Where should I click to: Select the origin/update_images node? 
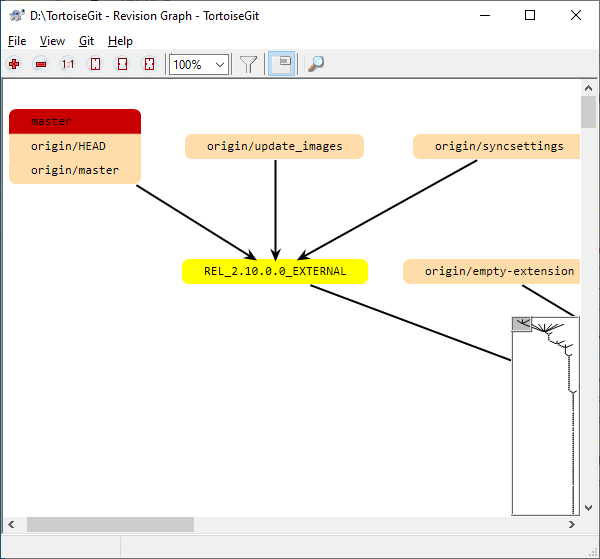click(x=274, y=147)
